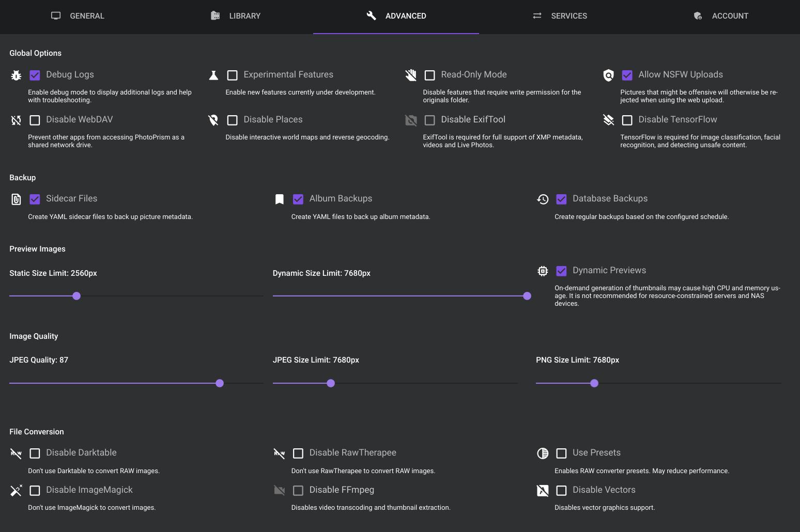Screen dimensions: 800x532
Task: Click the chip icon beside Dynamic Previews
Action: [x=543, y=271]
